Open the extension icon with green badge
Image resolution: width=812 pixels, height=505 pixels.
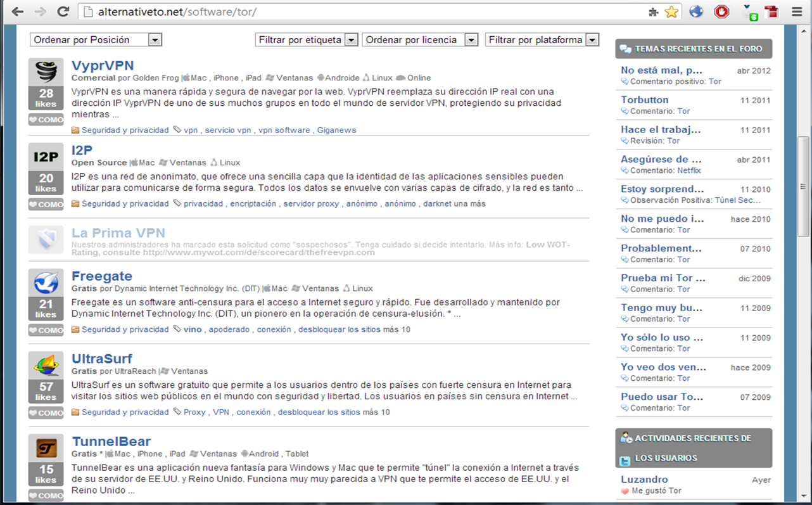tap(749, 12)
